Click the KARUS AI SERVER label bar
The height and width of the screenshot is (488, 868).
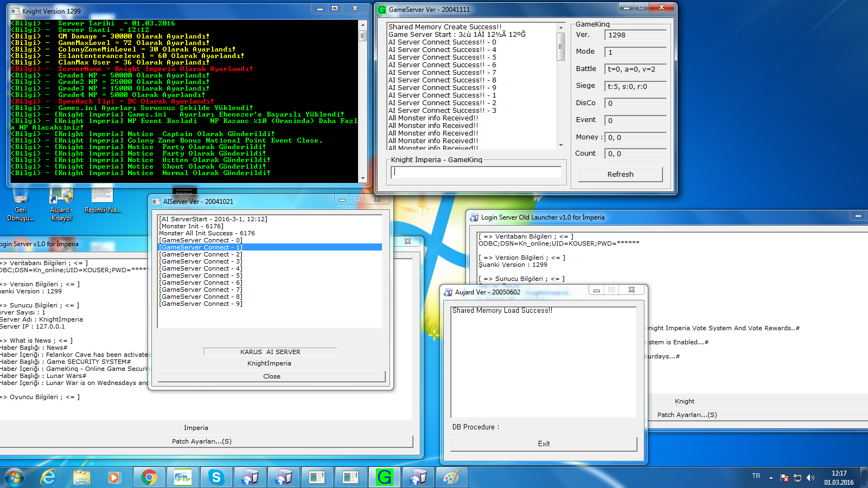pyautogui.click(x=270, y=352)
